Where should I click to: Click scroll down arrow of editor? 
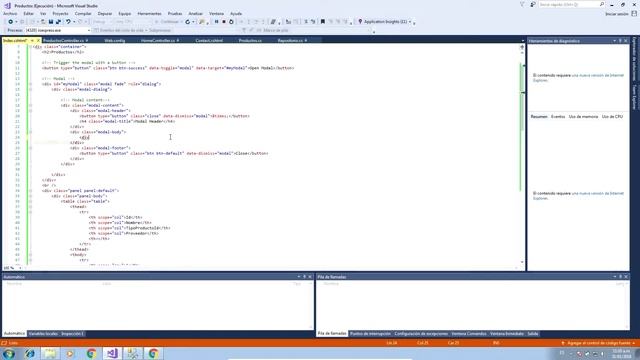pos(522,262)
